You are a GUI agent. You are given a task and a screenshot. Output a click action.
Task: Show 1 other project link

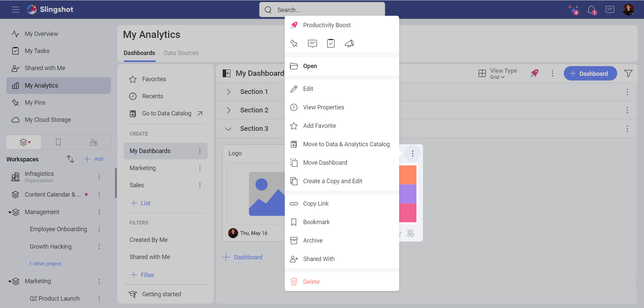tap(45, 264)
